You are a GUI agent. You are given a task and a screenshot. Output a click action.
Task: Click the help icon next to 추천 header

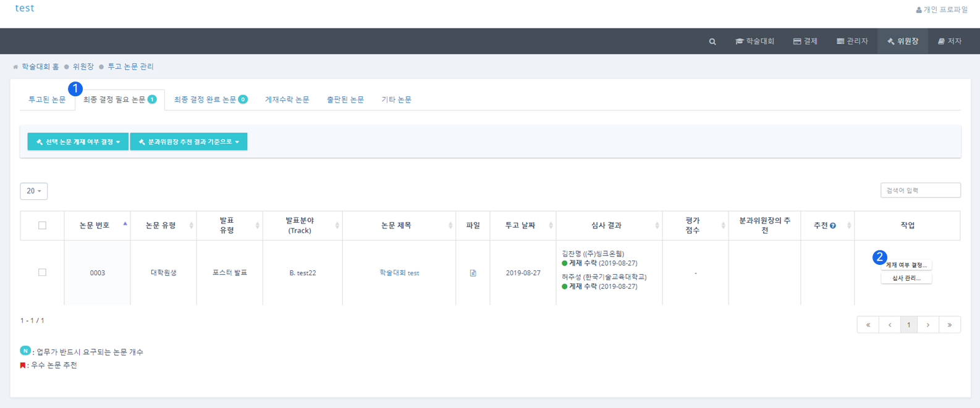point(833,226)
